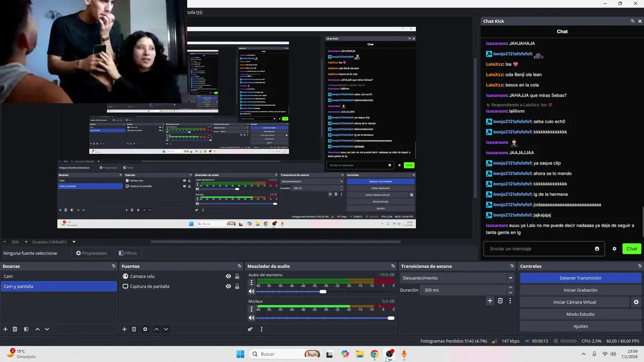Open chat settings gear icon
The width and height of the screenshot is (644, 362).
614,249
